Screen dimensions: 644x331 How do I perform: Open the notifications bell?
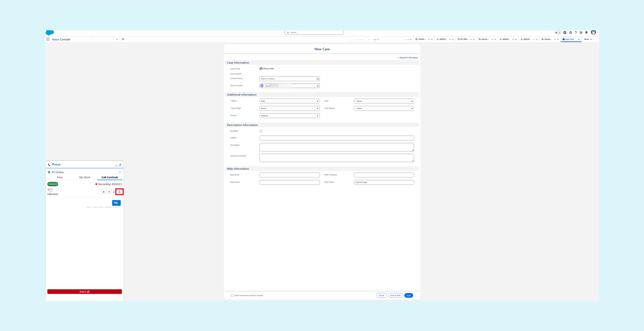coord(586,32)
